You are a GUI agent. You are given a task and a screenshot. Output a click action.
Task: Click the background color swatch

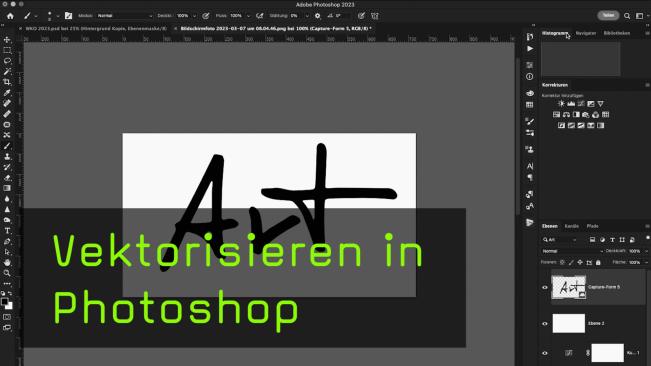(10, 306)
